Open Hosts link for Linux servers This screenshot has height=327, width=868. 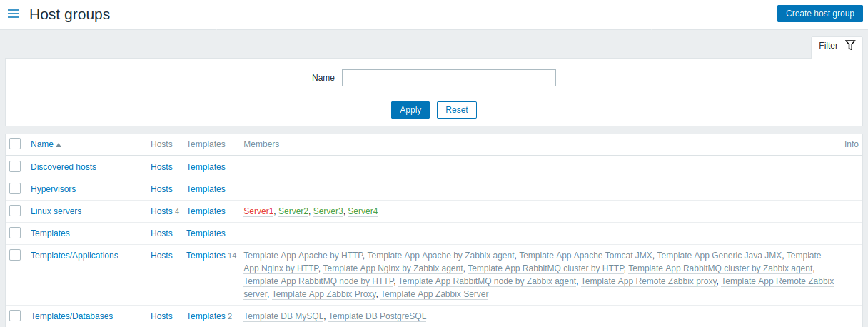click(x=161, y=211)
